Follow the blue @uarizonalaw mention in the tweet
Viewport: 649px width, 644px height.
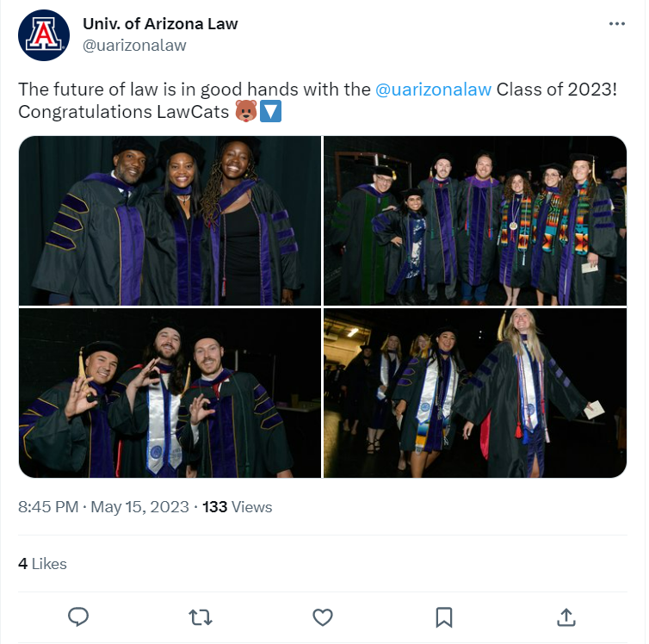(x=434, y=90)
